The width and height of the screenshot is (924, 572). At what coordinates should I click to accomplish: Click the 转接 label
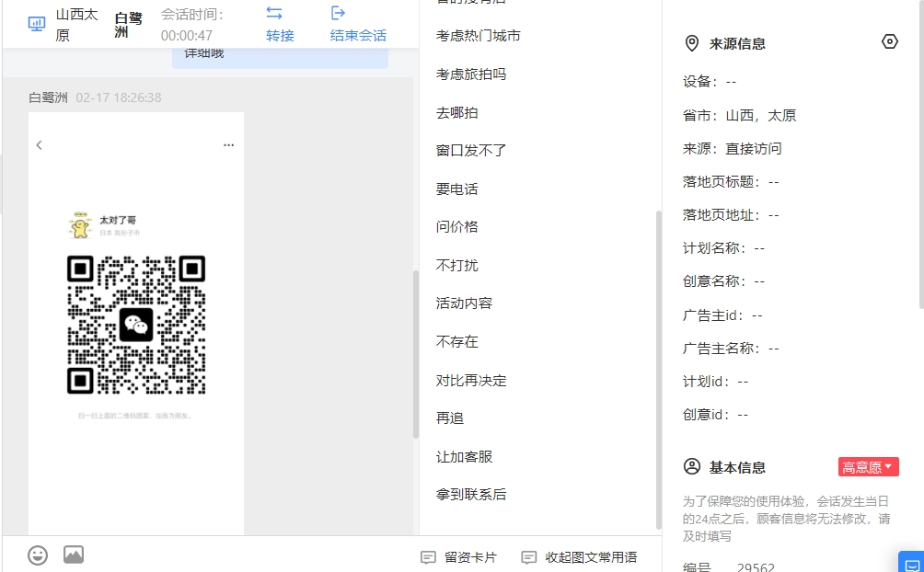point(280,35)
